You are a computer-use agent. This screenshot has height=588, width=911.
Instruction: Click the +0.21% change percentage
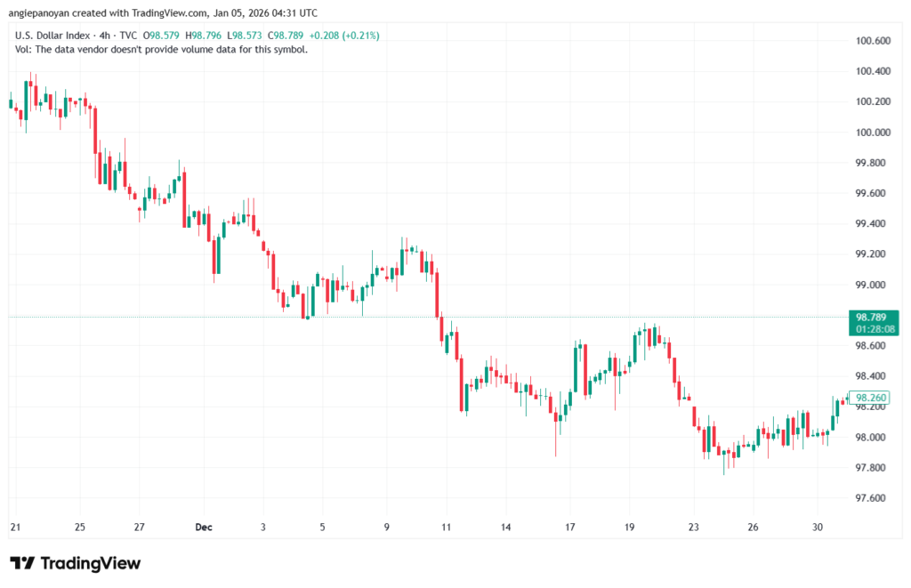click(x=361, y=36)
